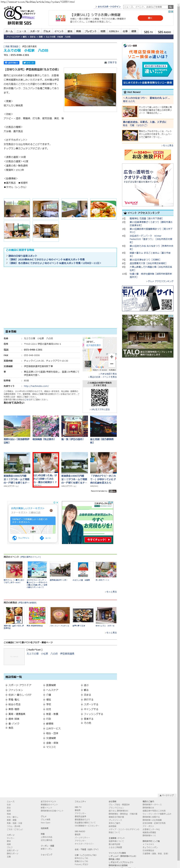Click the search magnifier button
This screenshot has width=180, height=868.
coord(171,7)
